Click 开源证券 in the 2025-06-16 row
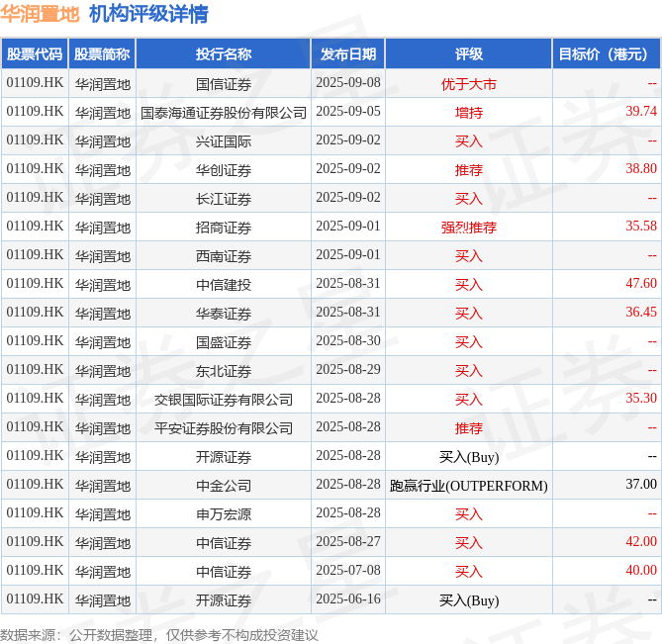The image size is (662, 644). (224, 600)
